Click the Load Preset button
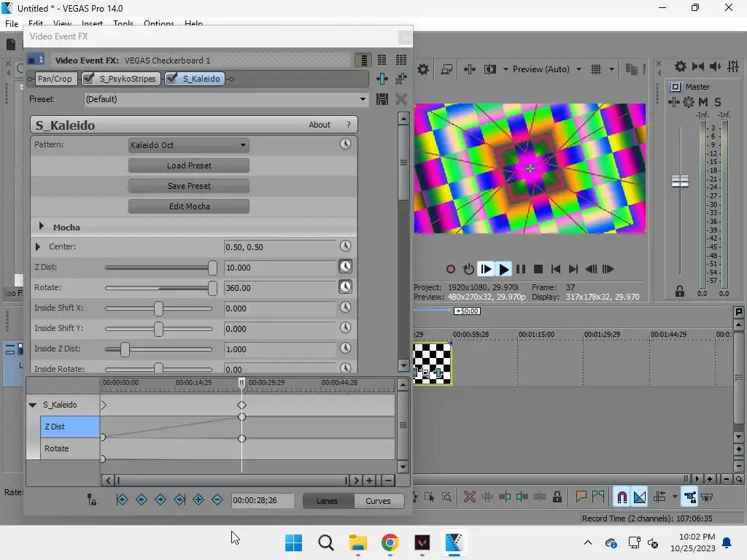 tap(189, 166)
